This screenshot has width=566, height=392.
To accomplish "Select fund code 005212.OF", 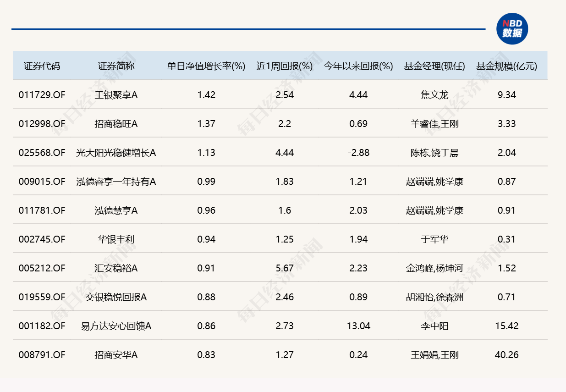I will click(x=42, y=268).
